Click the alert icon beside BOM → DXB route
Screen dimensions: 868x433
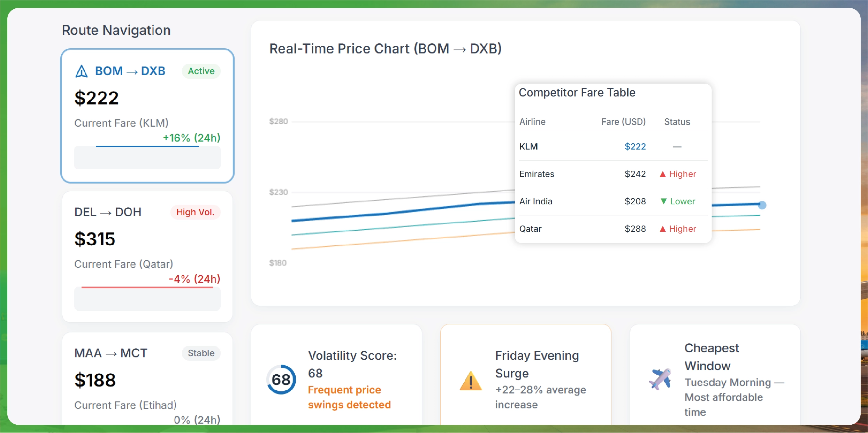point(81,71)
